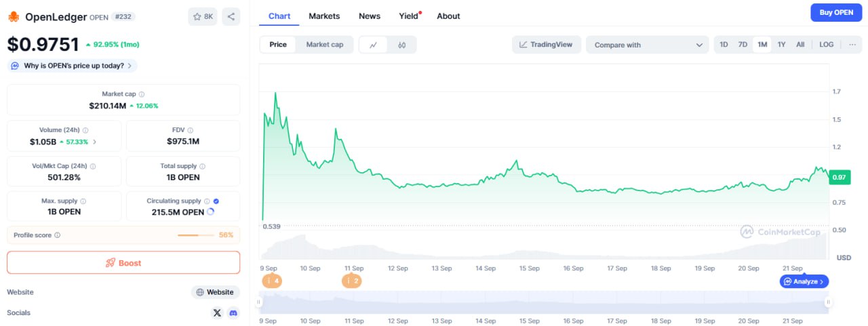Select the 7D time range
868x326 pixels.
(x=743, y=45)
